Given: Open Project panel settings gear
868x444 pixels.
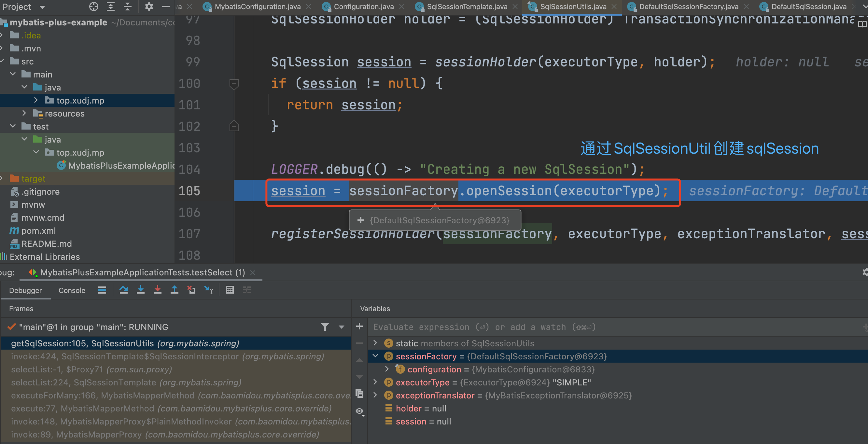Looking at the screenshot, I should coord(149,7).
